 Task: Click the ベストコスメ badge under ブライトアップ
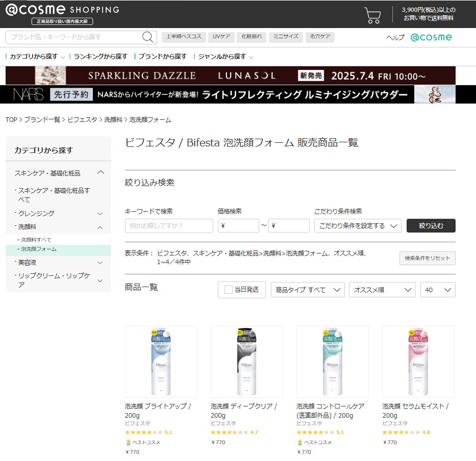point(143,442)
